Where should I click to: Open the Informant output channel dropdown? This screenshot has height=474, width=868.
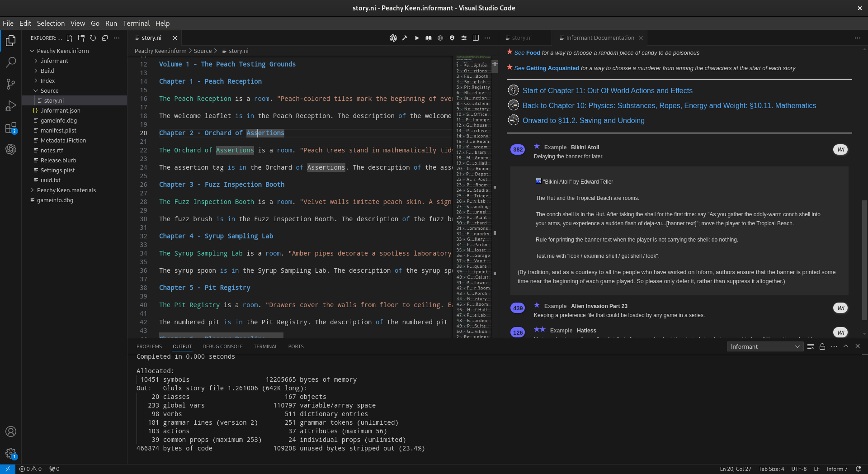click(x=765, y=346)
